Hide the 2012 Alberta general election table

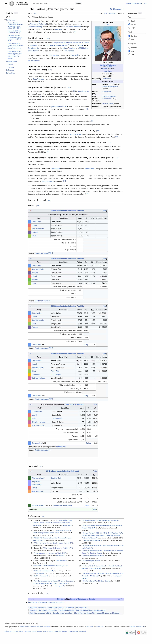pyautogui.click(x=95, y=471)
